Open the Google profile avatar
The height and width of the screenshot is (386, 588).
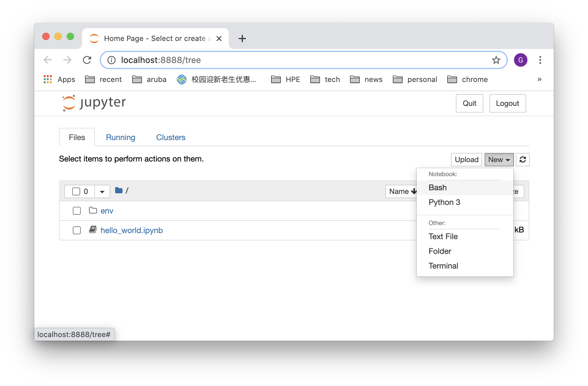pyautogui.click(x=520, y=60)
